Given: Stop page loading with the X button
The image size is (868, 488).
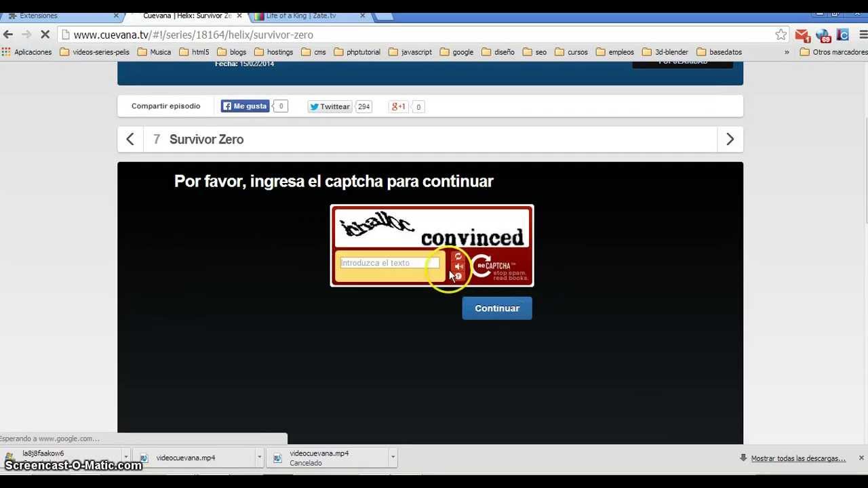Looking at the screenshot, I should tap(45, 35).
